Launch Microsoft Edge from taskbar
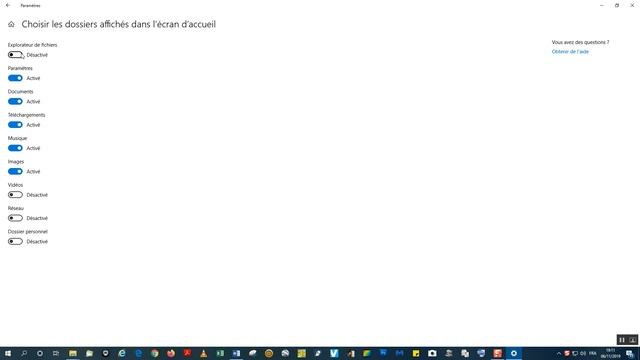 [138, 353]
